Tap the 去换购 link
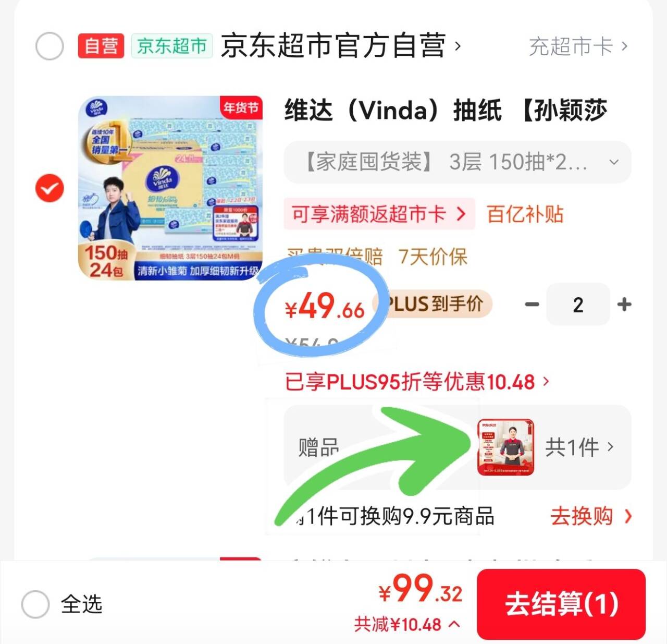 591,516
